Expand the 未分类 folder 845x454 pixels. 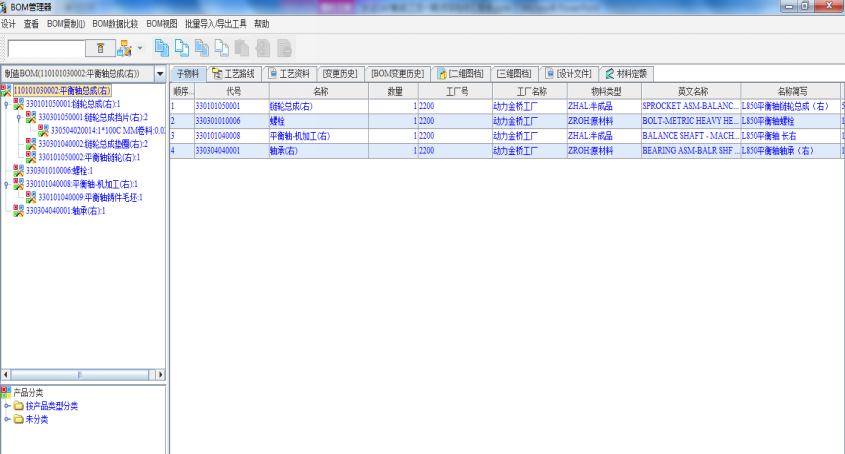pos(6,419)
